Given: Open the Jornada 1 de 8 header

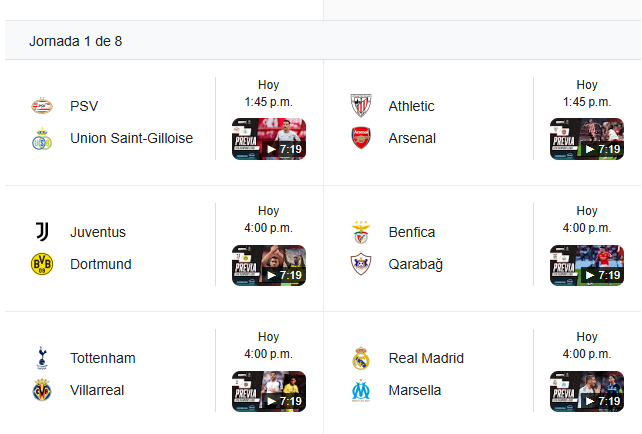Looking at the screenshot, I should pyautogui.click(x=323, y=41).
